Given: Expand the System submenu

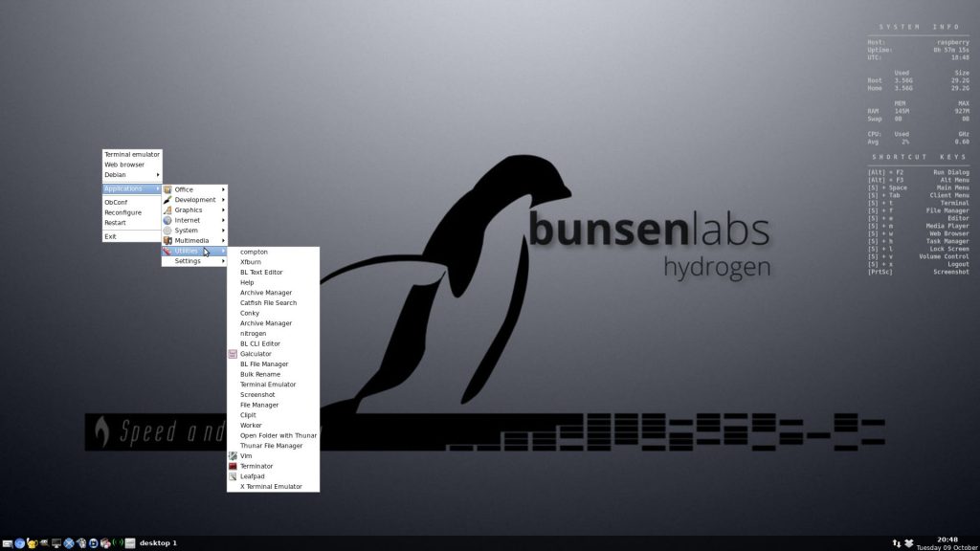Looking at the screenshot, I should click(x=194, y=231).
